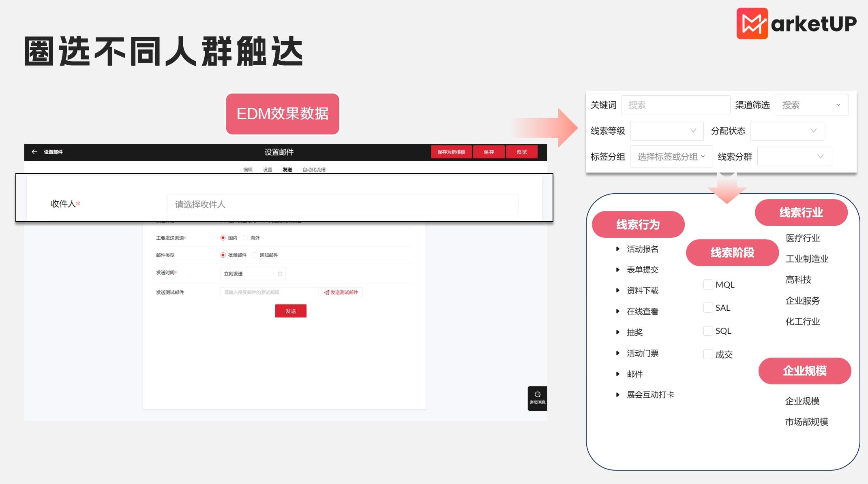Viewport: 868px width, 484px height.
Task: Expand the 抽奖 item
Action: pos(618,332)
